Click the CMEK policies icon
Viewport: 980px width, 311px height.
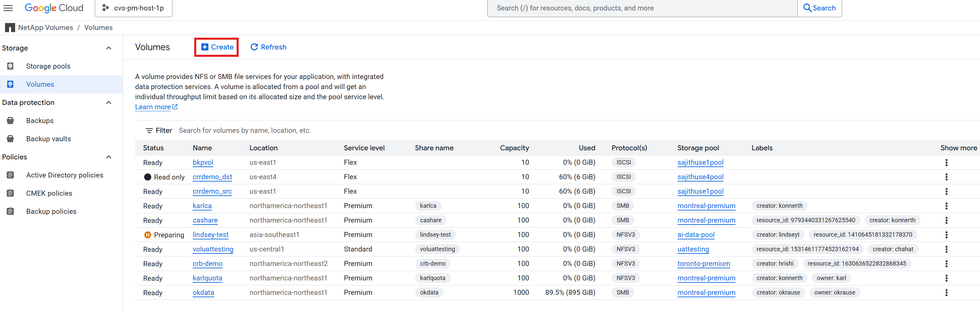(10, 193)
